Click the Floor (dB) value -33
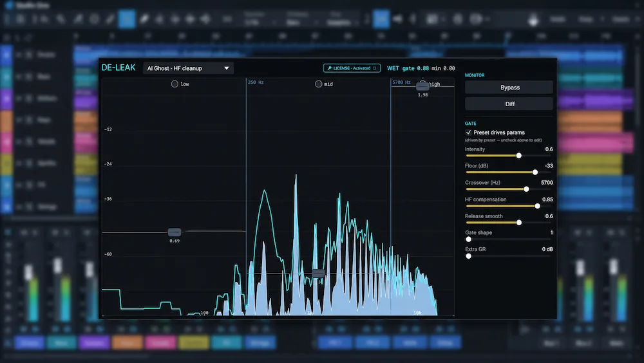The width and height of the screenshot is (644, 363). pos(549,166)
